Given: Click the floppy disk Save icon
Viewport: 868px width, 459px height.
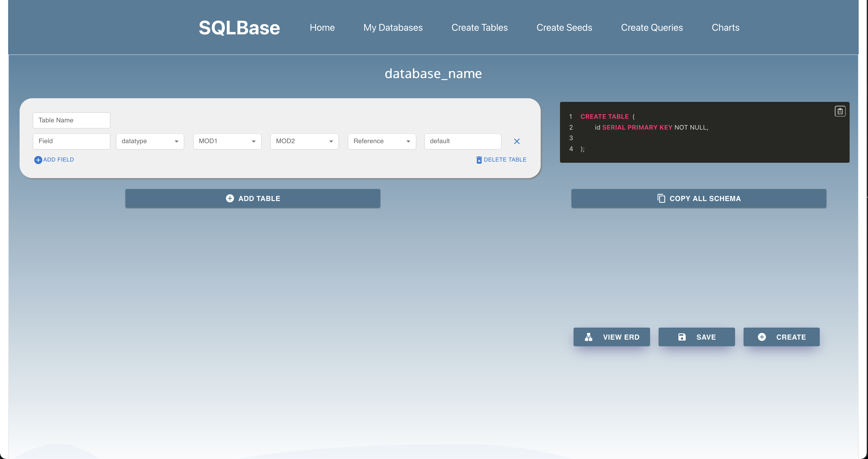Looking at the screenshot, I should click(682, 337).
